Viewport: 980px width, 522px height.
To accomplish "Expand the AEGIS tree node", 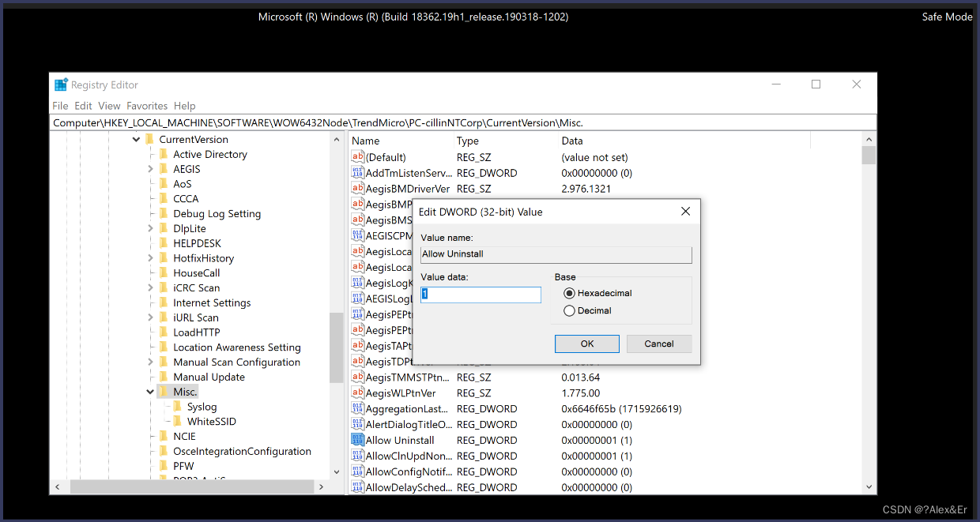I will tap(151, 169).
